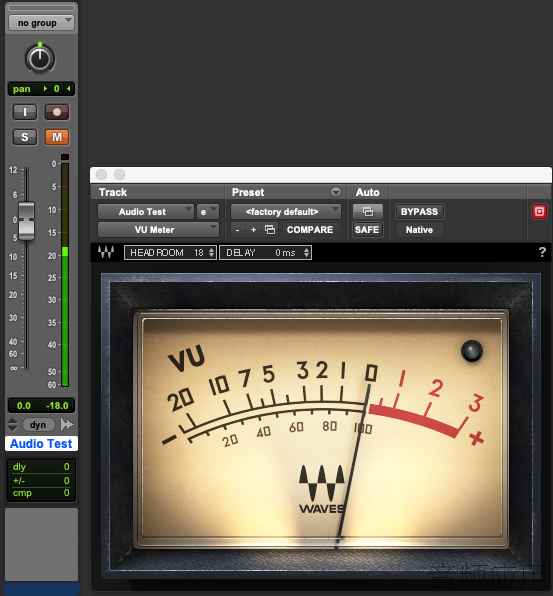Bypass the VU Meter plug-in
This screenshot has width=553, height=596.
419,211
